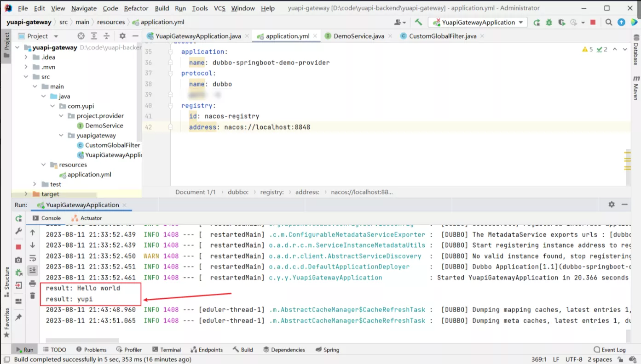Viewport: 641px width, 364px height.
Task: Click the horizontal console scrollbar
Action: point(82,341)
